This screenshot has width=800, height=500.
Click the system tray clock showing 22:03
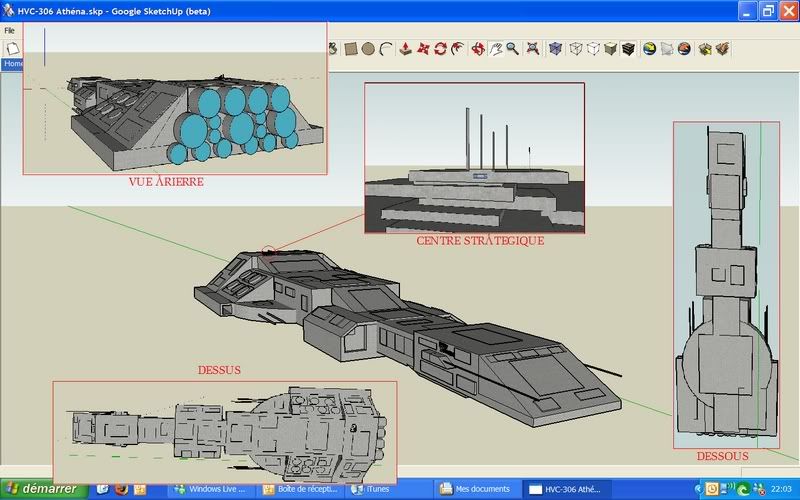(781, 489)
